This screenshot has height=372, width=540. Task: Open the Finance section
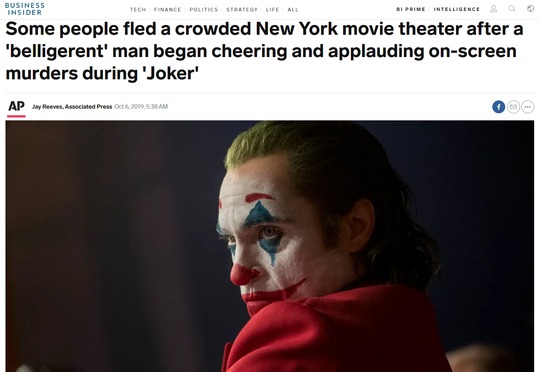pos(167,10)
